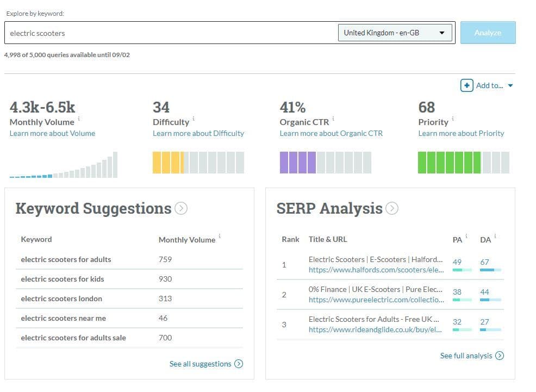Open the pureelectric.com SERP result URL

click(376, 300)
